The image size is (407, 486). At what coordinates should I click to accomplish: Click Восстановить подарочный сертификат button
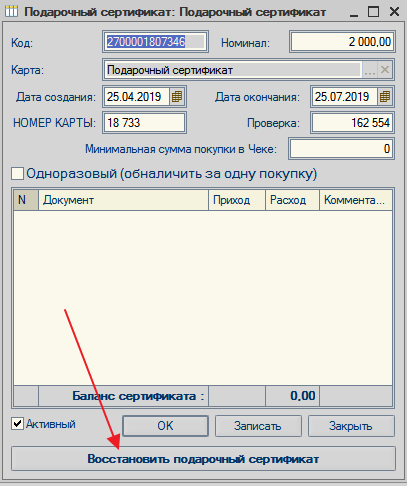(203, 459)
